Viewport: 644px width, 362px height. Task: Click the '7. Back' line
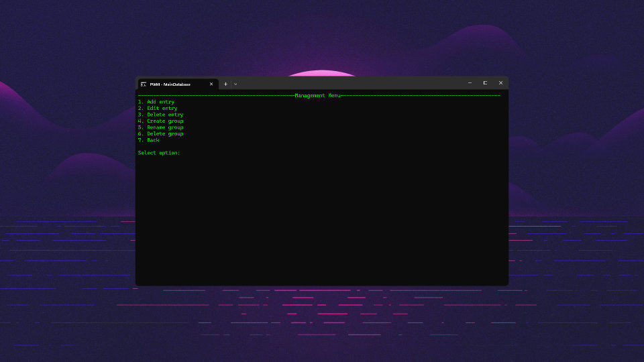[149, 140]
